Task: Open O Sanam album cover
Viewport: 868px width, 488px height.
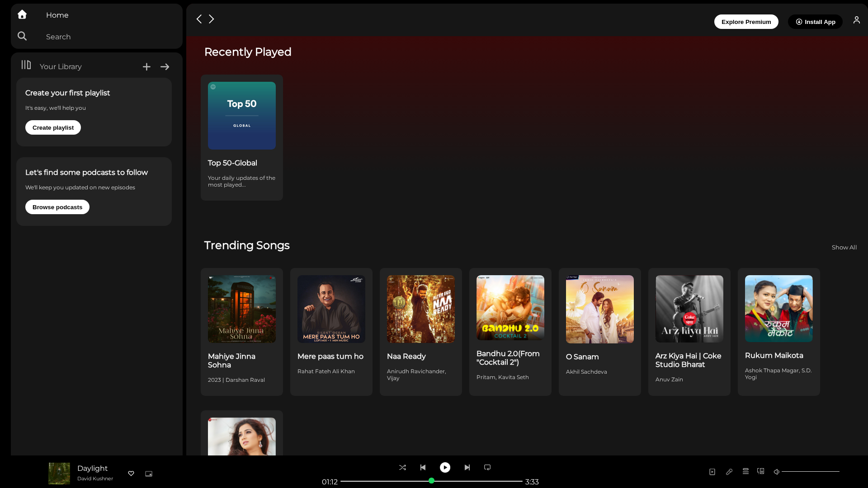Action: (600, 309)
